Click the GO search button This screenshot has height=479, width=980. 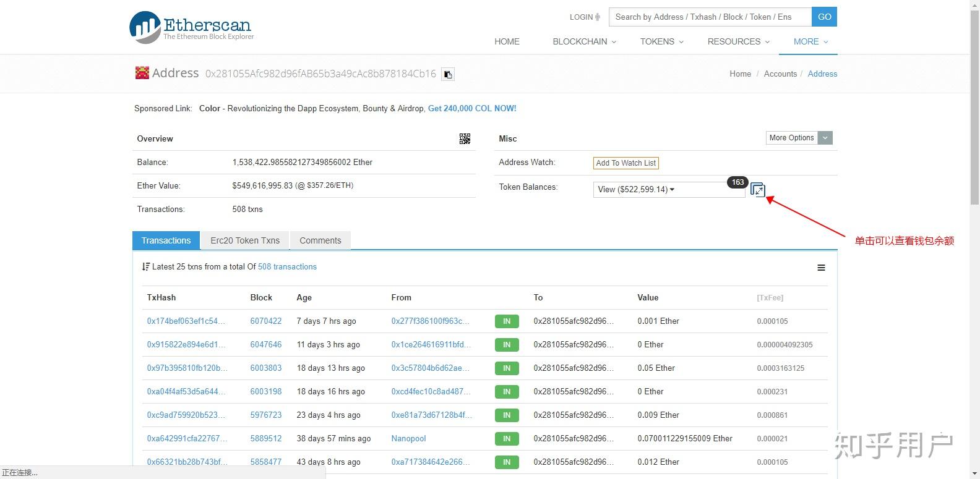pos(824,17)
